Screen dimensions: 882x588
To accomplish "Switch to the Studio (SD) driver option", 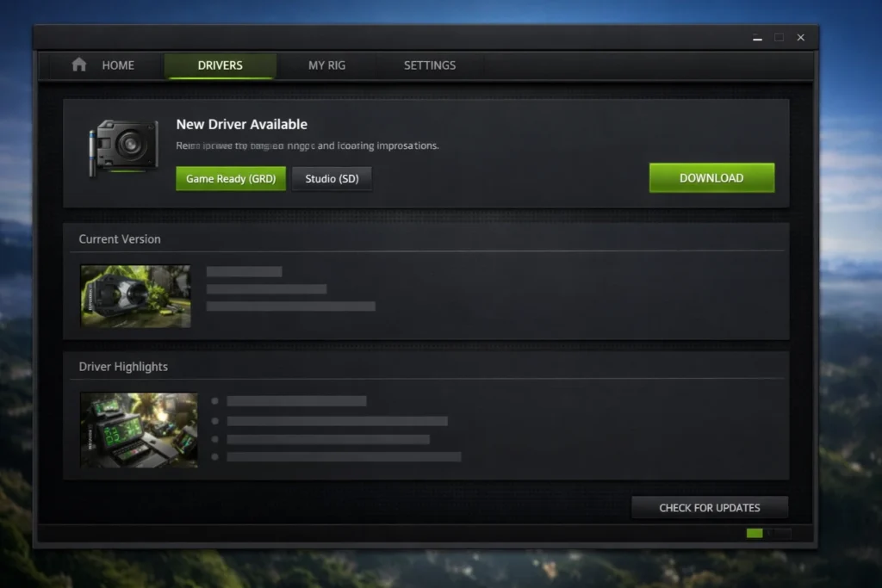I will [x=332, y=178].
